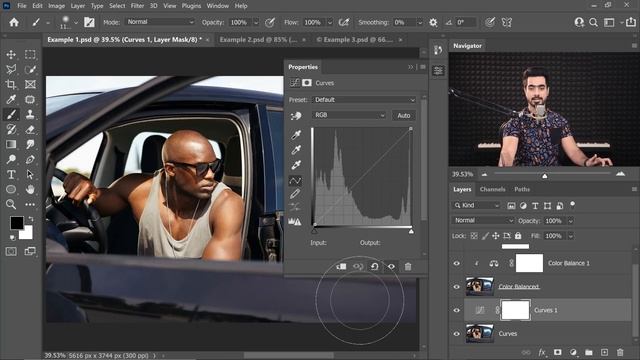
Task: Clip adjustment to layer icon in Properties
Action: (x=341, y=267)
